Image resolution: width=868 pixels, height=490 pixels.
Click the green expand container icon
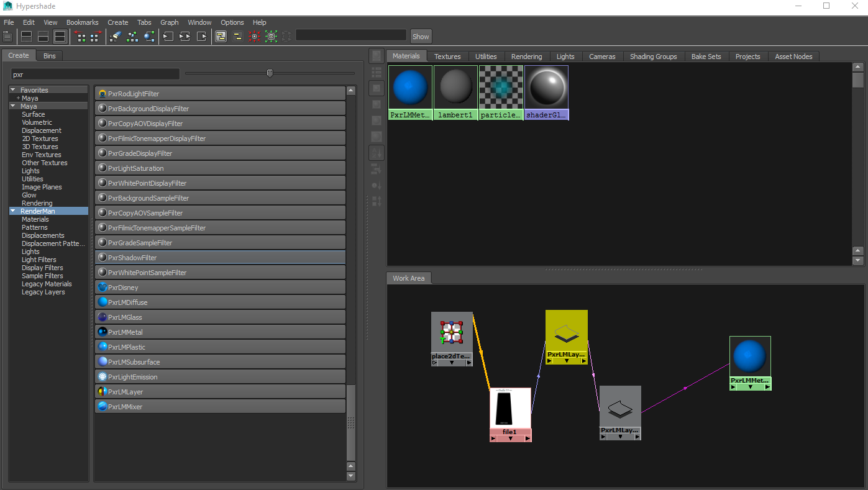(x=271, y=37)
